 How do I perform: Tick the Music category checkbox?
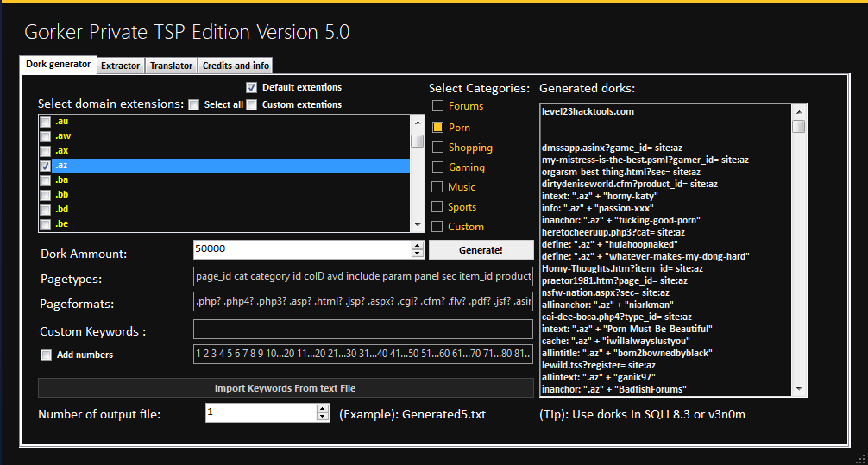tap(437, 187)
